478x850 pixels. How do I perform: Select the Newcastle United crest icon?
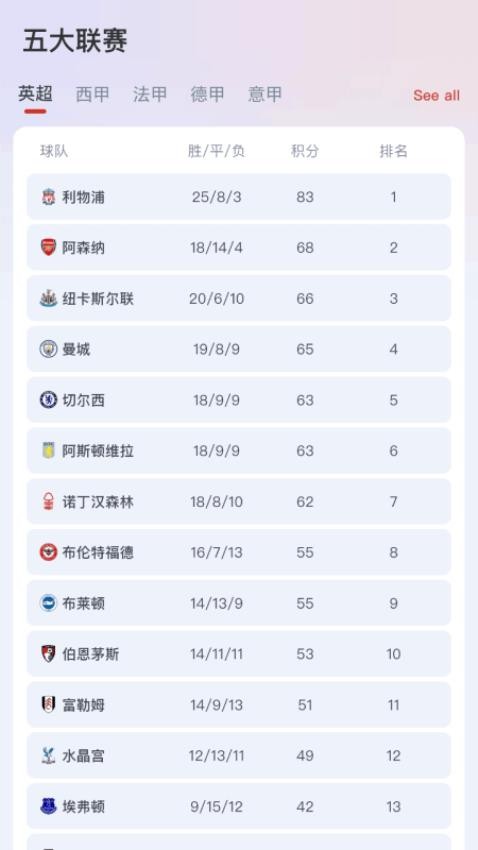point(48,299)
